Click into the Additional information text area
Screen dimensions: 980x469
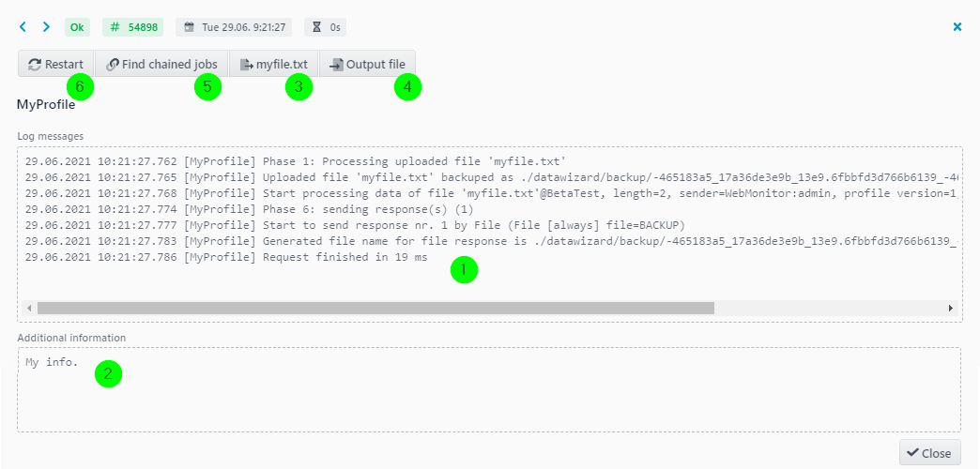click(489, 389)
